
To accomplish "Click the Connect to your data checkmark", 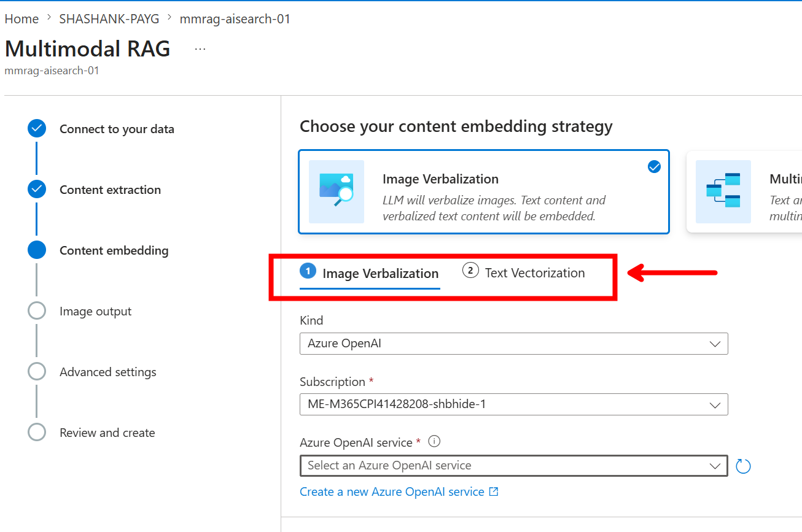I will click(37, 129).
